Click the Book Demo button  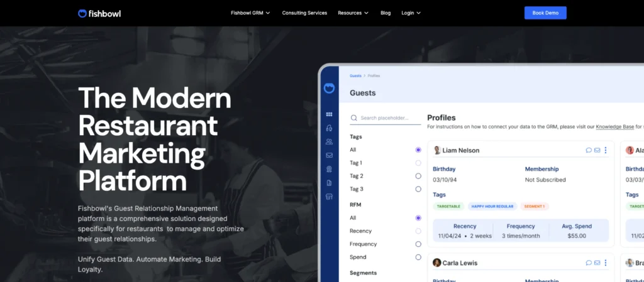click(x=545, y=13)
